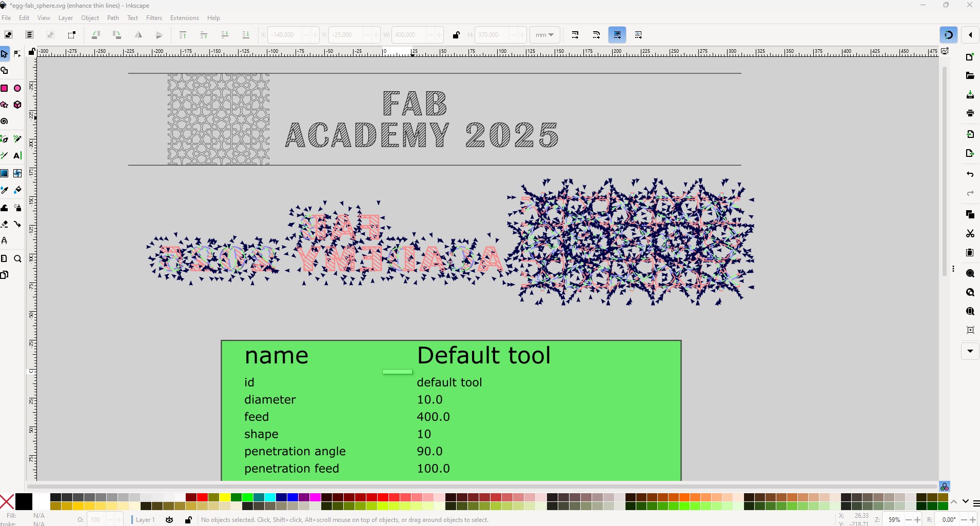Click Select All in All Layers icon
This screenshot has width=980, height=526.
pos(30,35)
